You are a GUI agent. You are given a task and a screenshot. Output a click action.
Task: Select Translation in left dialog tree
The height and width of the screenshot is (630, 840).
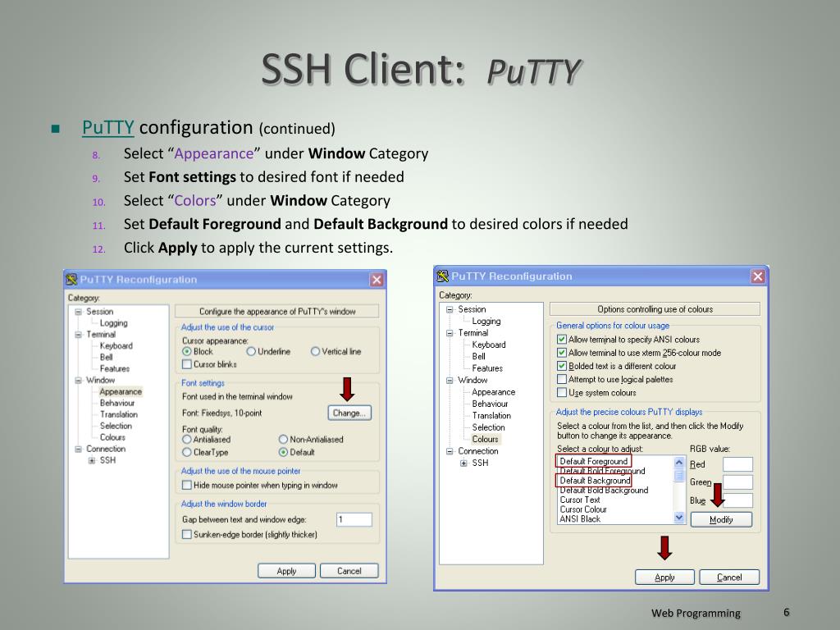coord(118,414)
